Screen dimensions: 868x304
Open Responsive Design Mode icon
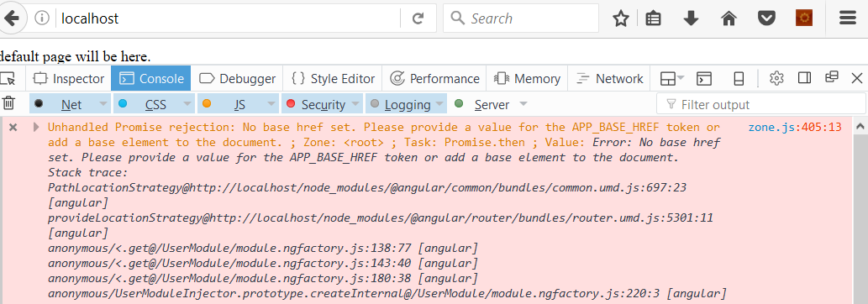click(739, 79)
